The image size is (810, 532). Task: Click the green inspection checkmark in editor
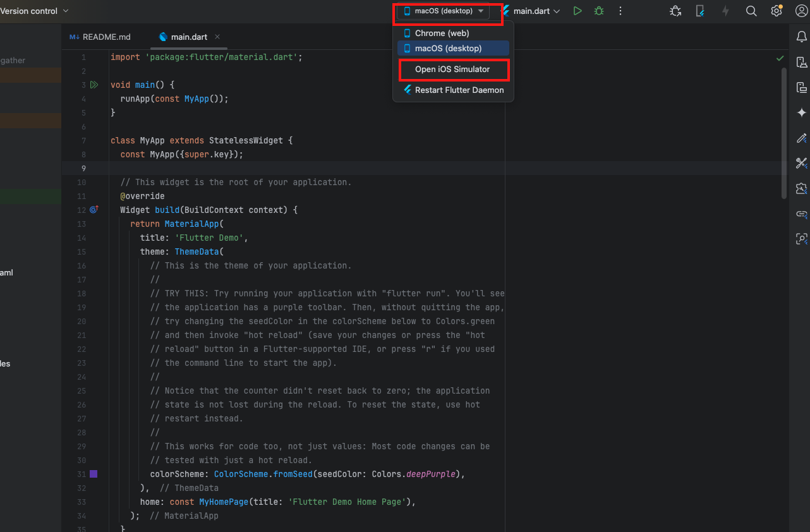click(780, 58)
